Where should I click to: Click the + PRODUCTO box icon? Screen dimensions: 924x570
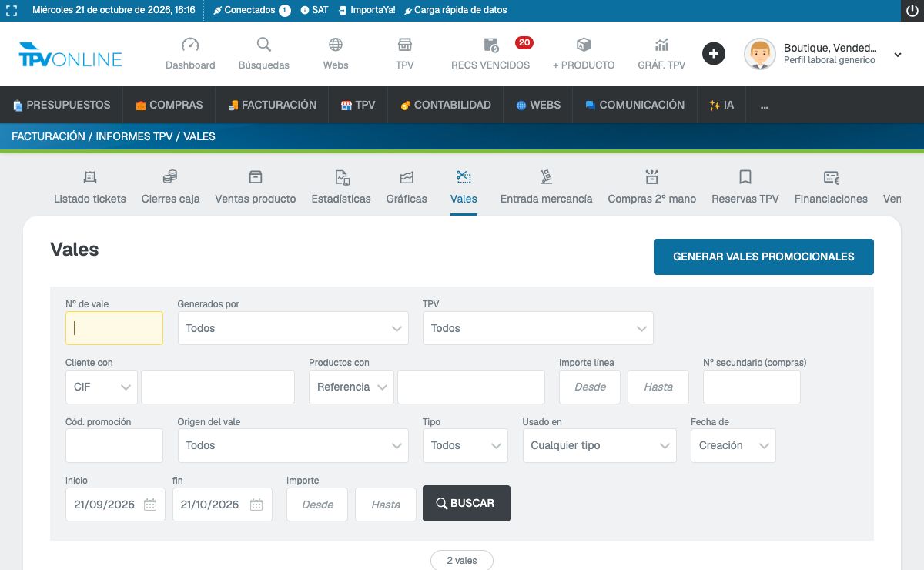coord(584,45)
